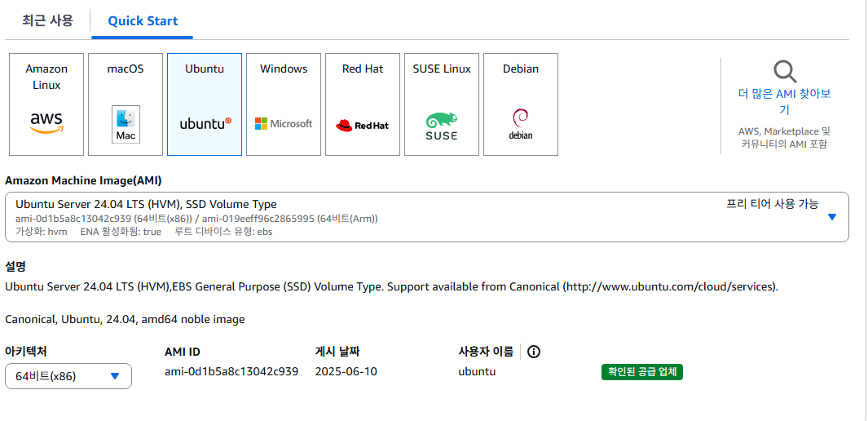Image resolution: width=868 pixels, height=421 pixels.
Task: Switch to the 최근 사용 tab
Action: [47, 21]
